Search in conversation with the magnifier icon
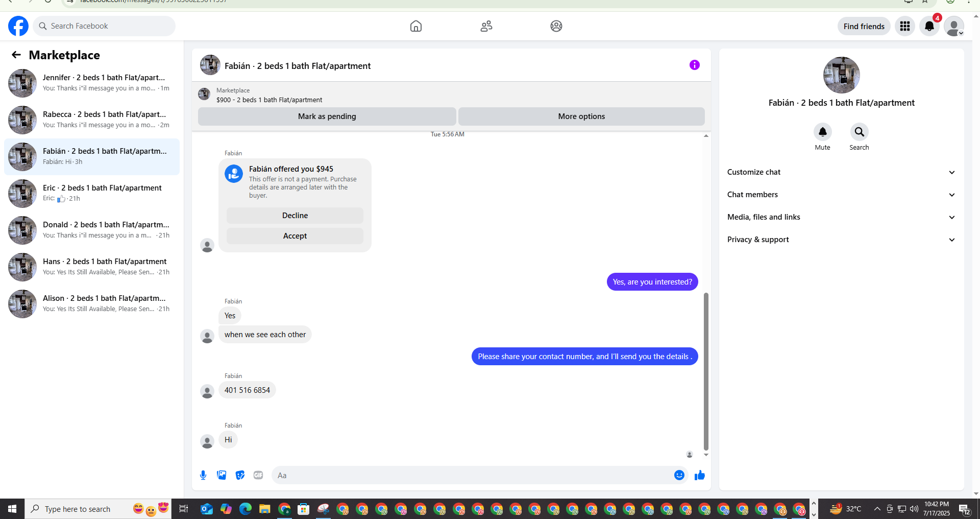Screen dimensions: 980x519 pos(860,132)
